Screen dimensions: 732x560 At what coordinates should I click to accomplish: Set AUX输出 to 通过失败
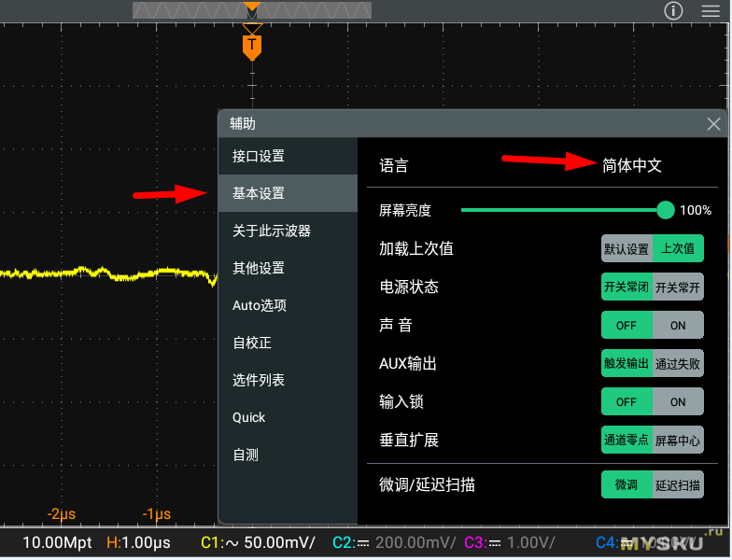(678, 364)
